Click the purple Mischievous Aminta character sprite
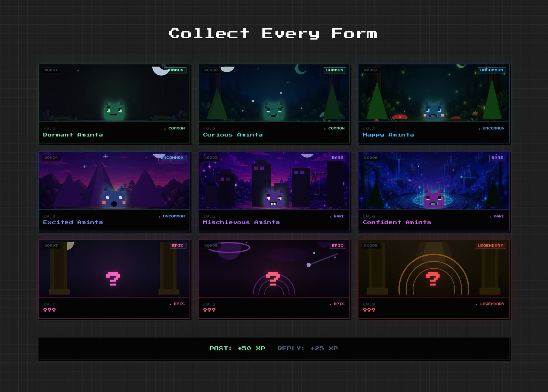 (274, 198)
